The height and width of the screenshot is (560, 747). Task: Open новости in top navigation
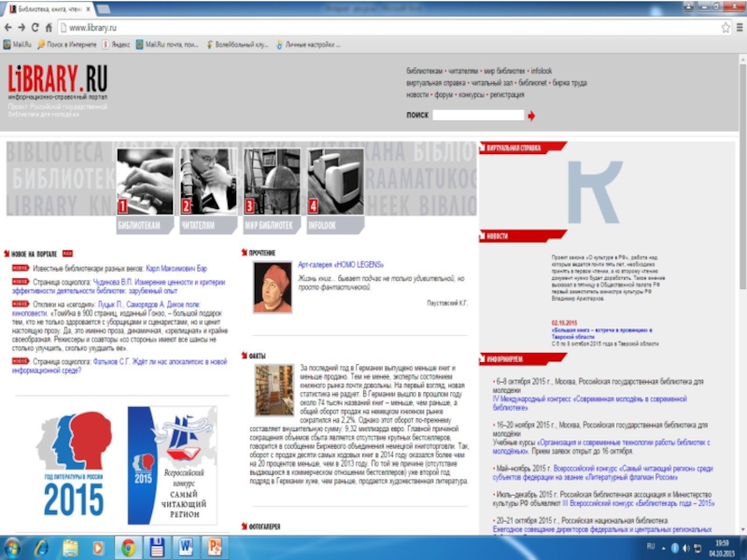(x=417, y=95)
